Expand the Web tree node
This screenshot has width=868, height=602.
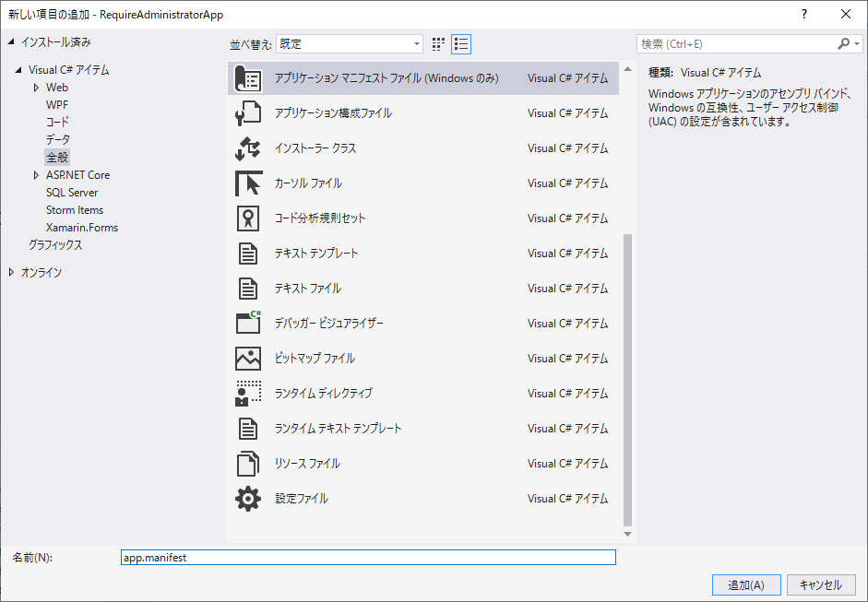coord(36,88)
